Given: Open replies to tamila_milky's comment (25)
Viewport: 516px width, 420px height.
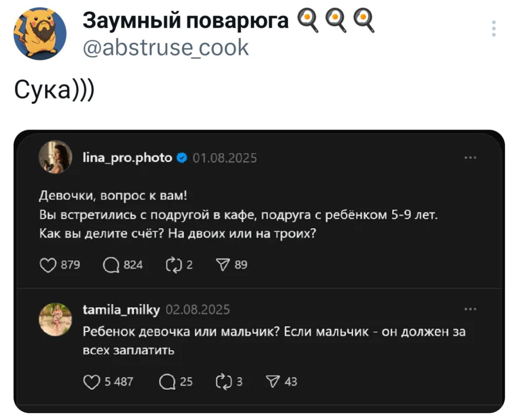Looking at the screenshot, I should coord(167,382).
